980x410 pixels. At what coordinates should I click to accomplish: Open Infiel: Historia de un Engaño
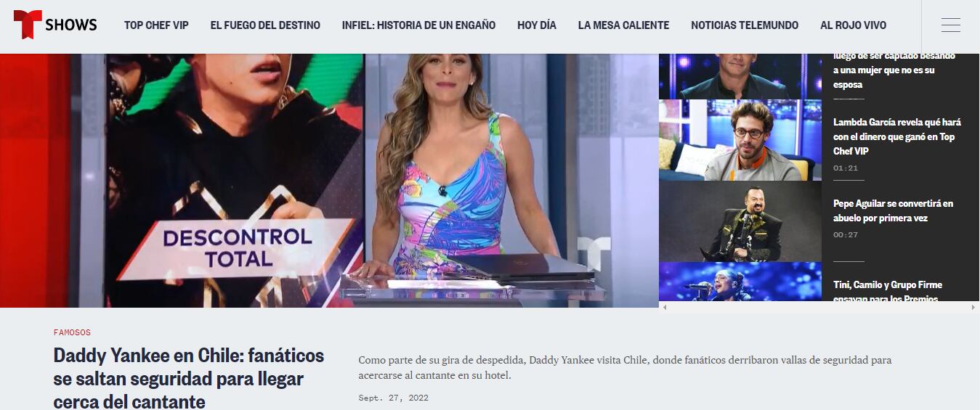point(418,25)
